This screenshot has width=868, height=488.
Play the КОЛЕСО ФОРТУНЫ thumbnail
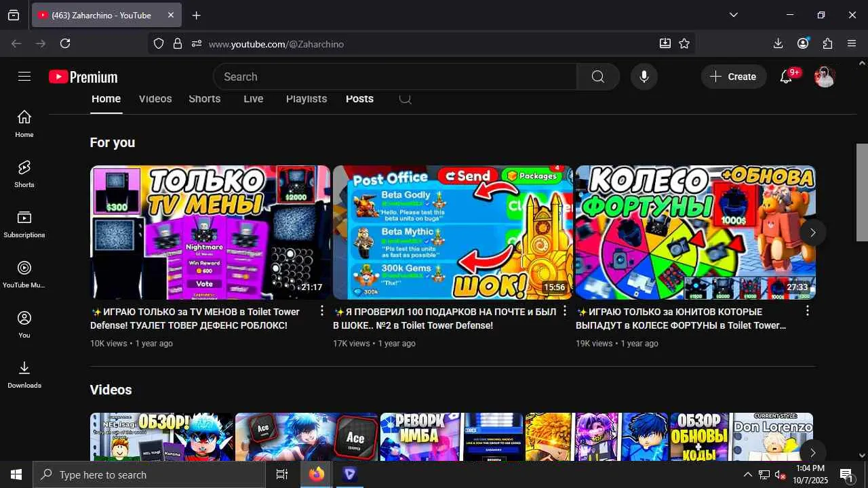696,232
